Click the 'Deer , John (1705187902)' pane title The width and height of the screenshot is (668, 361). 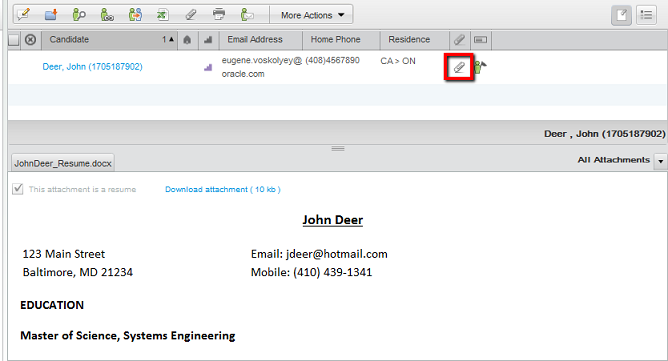pyautogui.click(x=605, y=134)
